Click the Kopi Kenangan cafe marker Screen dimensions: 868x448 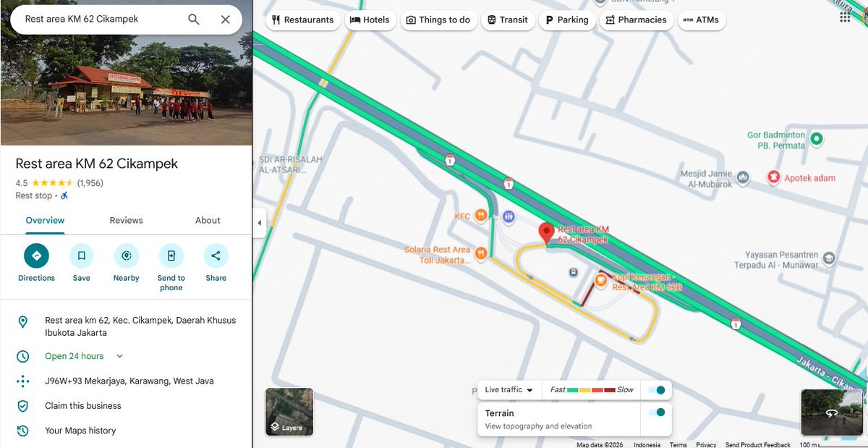point(600,279)
